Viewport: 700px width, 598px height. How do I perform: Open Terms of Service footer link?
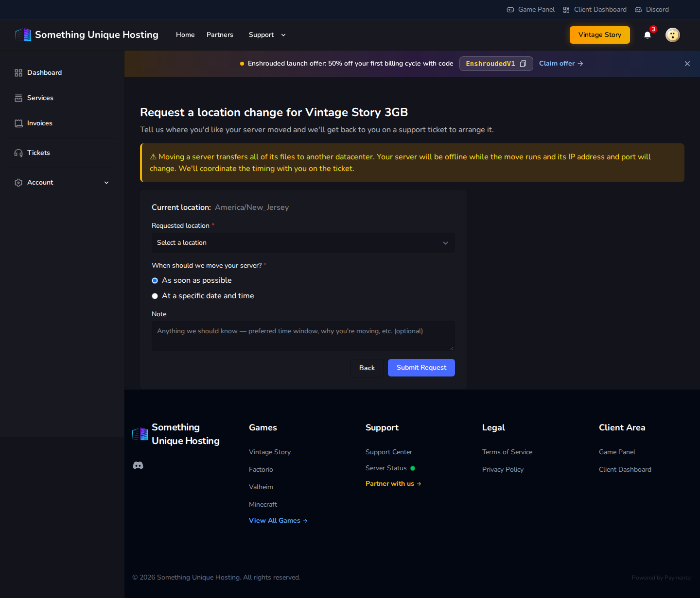(507, 452)
